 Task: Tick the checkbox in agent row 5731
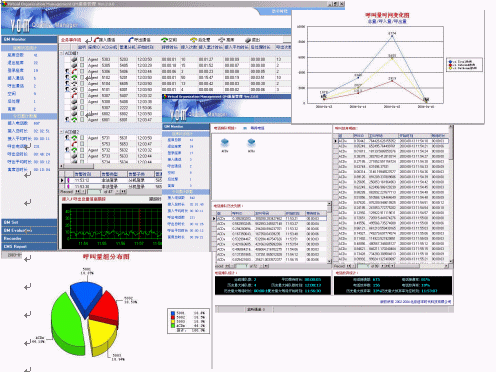82,138
